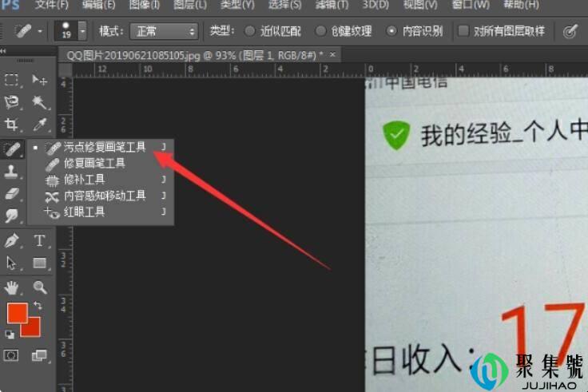Select the Hand tool
The height and width of the screenshot is (392, 588).
(12, 287)
